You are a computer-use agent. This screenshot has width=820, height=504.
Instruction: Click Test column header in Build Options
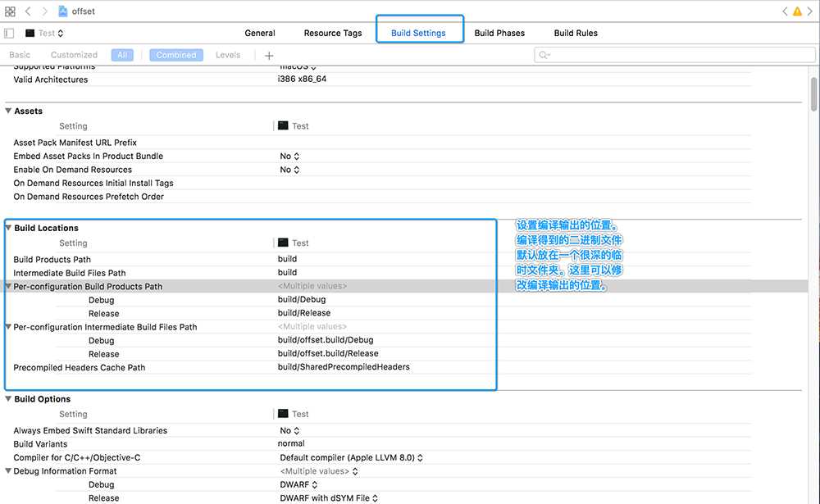294,414
